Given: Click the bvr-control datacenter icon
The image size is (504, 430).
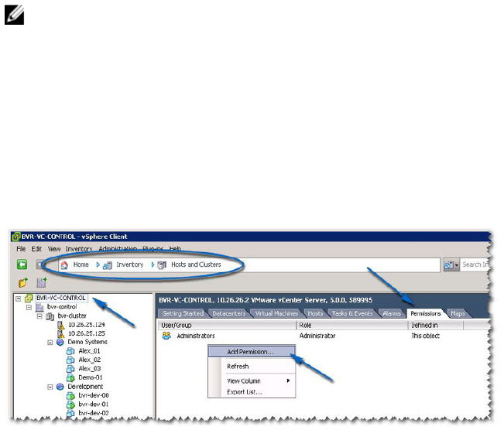Looking at the screenshot, I should point(39,308).
